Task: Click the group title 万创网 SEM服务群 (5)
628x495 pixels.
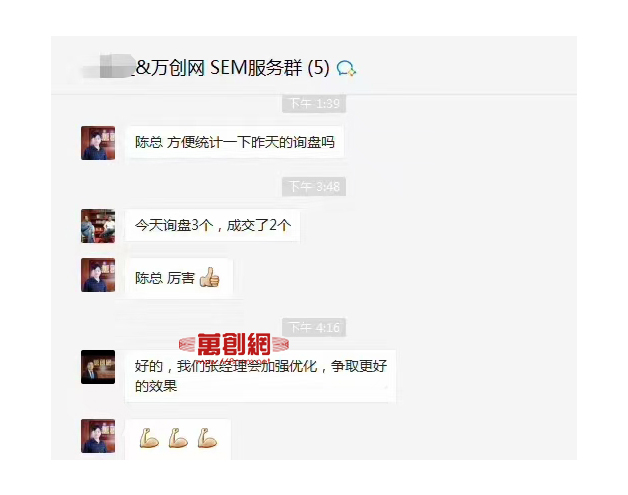Action: click(233, 68)
